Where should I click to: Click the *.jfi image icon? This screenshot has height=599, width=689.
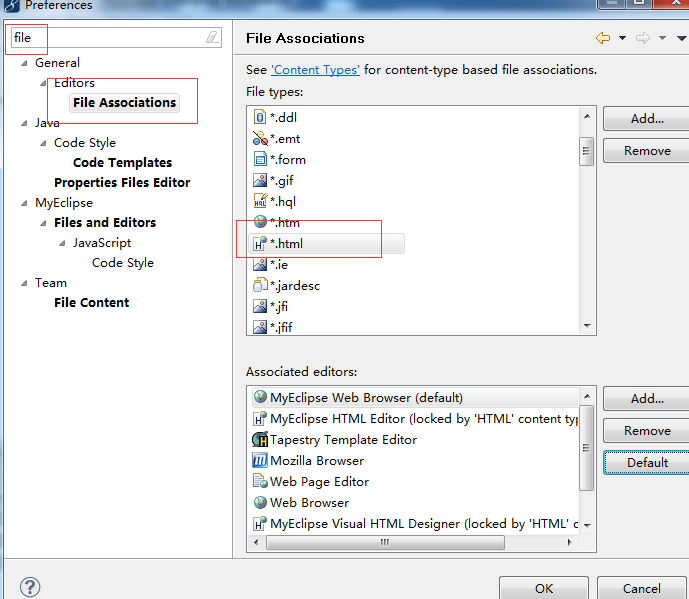260,306
